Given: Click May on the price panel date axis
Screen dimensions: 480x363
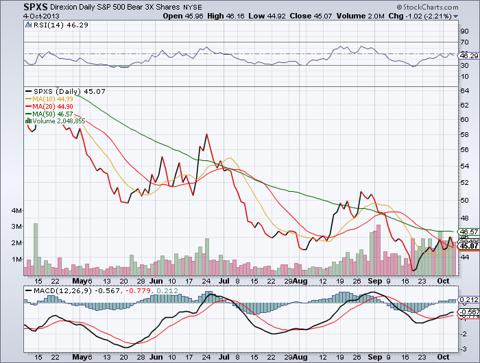Looking at the screenshot, I should 80,281.
